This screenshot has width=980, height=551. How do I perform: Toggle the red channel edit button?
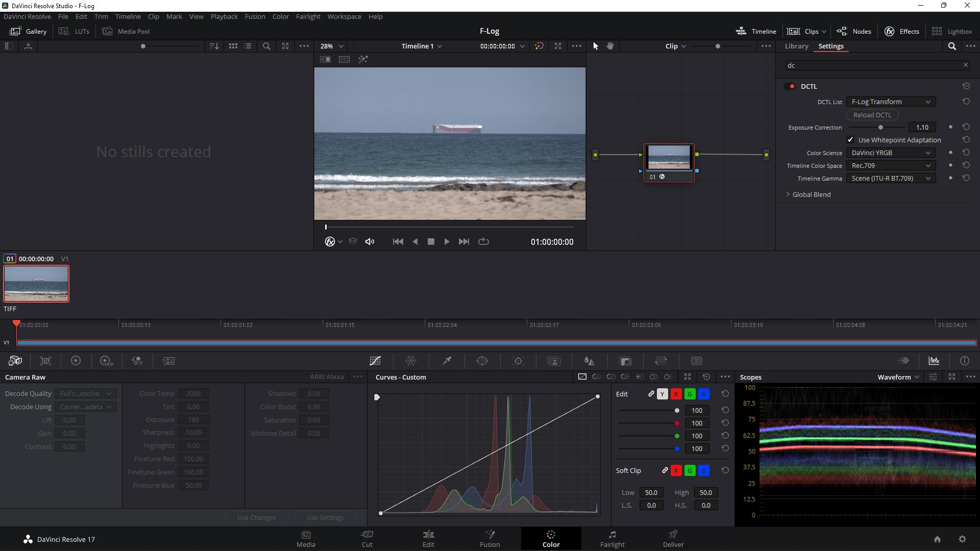(x=676, y=394)
